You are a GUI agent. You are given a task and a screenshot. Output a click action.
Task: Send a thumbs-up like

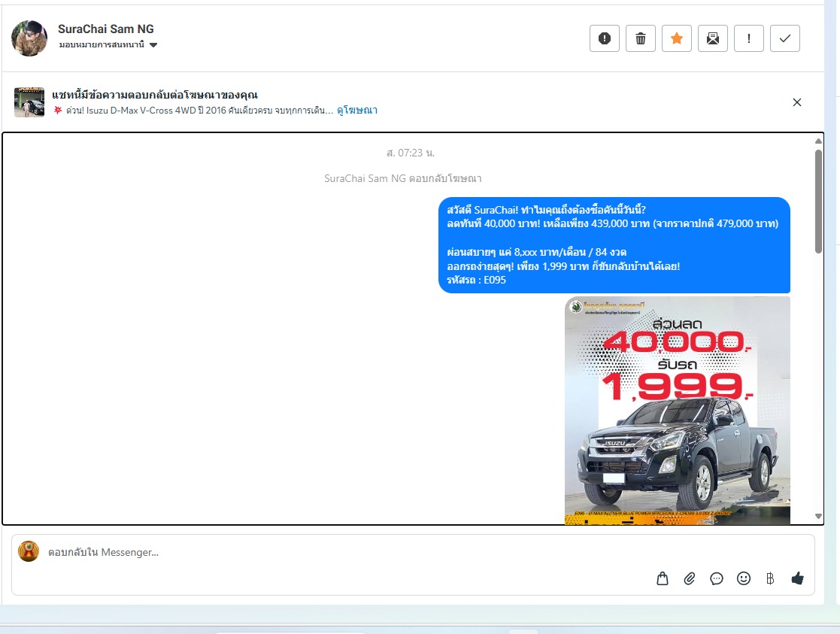pos(798,578)
